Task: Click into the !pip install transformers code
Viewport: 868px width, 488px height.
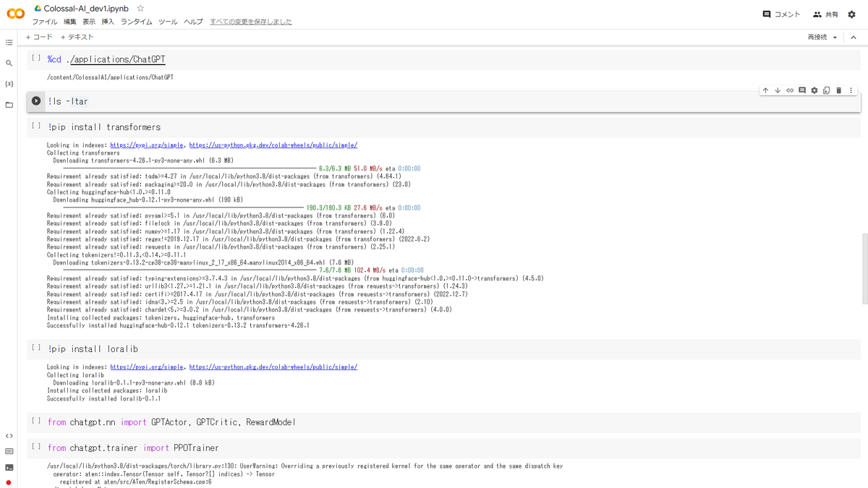Action: point(104,127)
